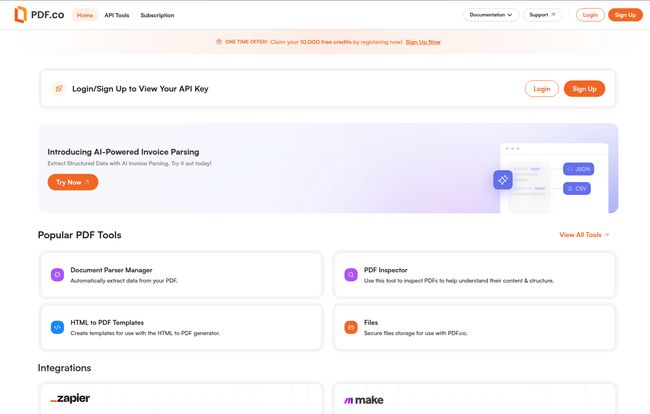This screenshot has height=414, width=650.
Task: Click the PDF.co logo icon
Action: pyautogui.click(x=20, y=15)
